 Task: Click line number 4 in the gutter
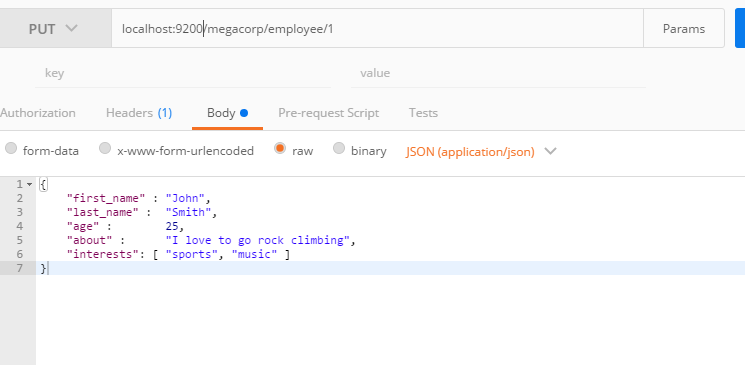click(19, 226)
